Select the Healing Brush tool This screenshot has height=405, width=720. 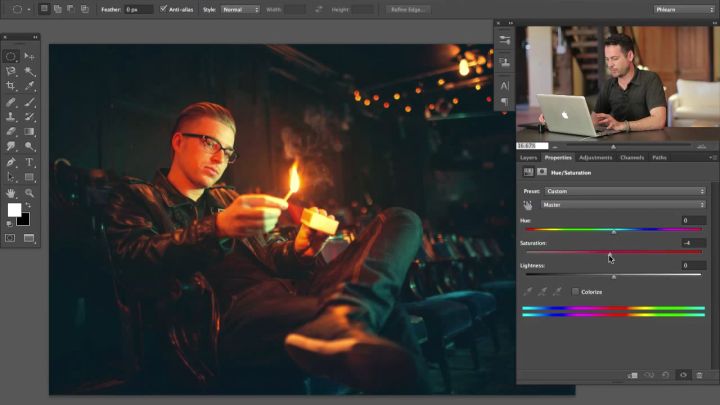tap(11, 102)
